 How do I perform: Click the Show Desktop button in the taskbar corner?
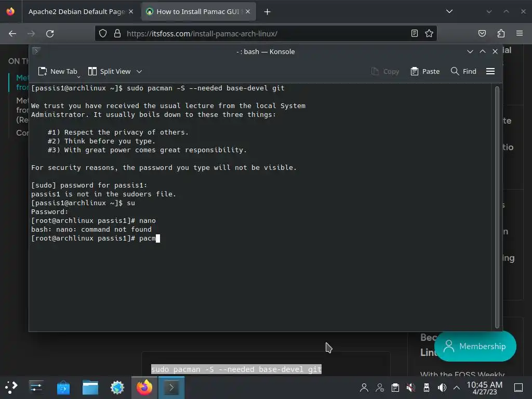(518, 388)
